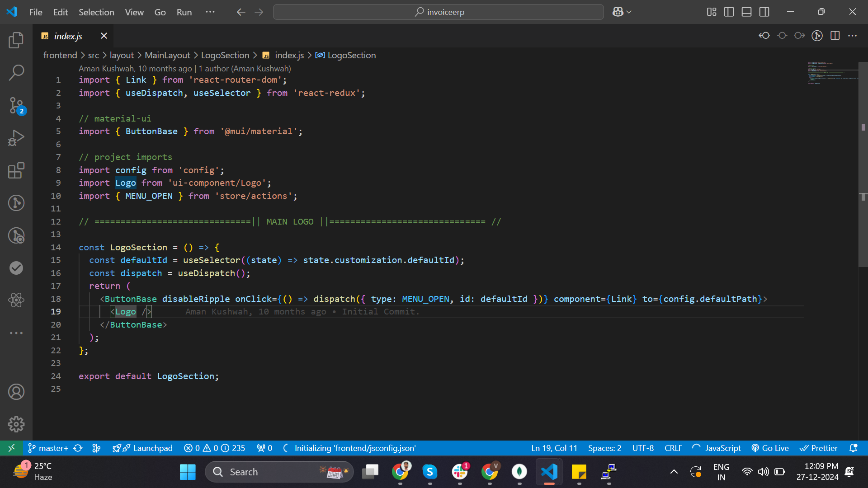Open the Extensions view
The height and width of the screenshot is (488, 868).
(16, 171)
